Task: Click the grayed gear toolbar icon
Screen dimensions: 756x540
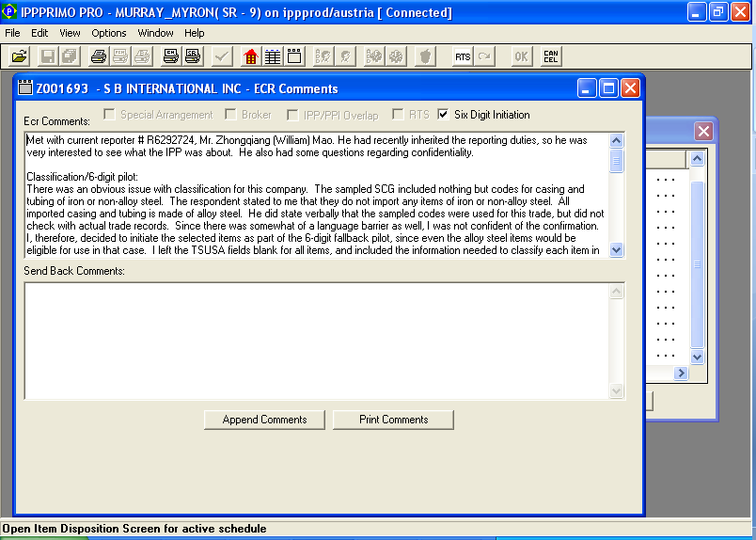Action: tap(396, 57)
